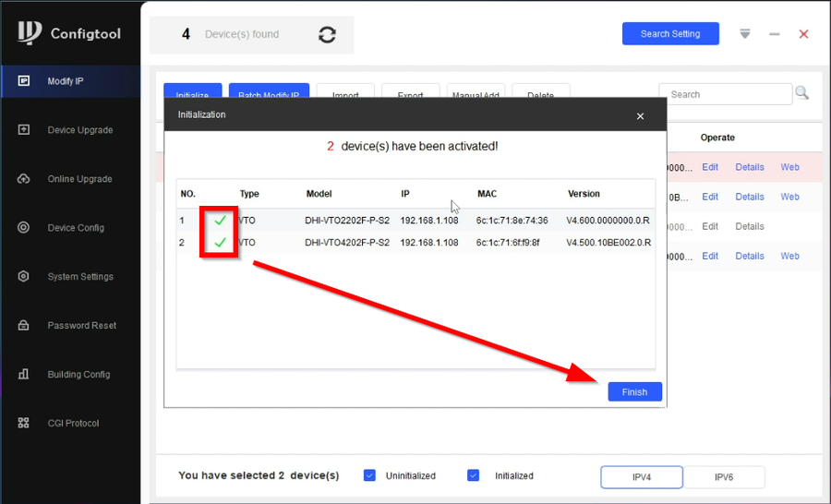Click the search magnifier icon
This screenshot has height=504, width=831.
[x=801, y=93]
